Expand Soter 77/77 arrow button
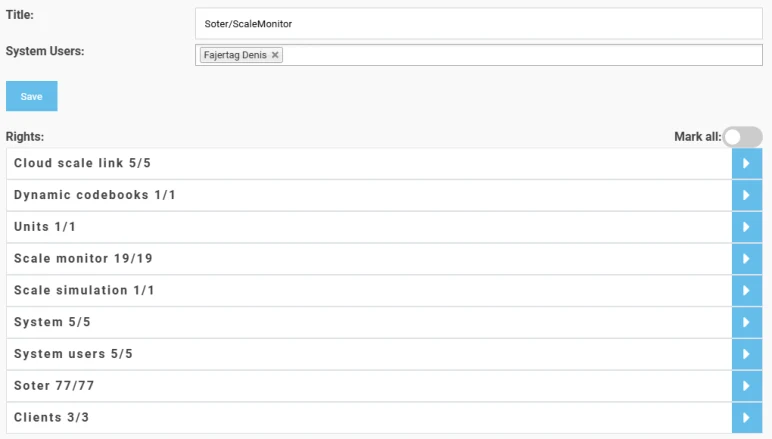 point(747,386)
